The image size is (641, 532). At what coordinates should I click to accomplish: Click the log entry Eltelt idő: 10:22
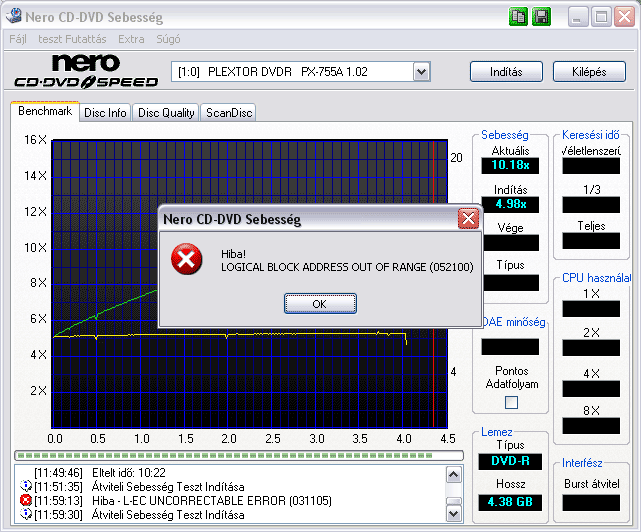tap(129, 473)
